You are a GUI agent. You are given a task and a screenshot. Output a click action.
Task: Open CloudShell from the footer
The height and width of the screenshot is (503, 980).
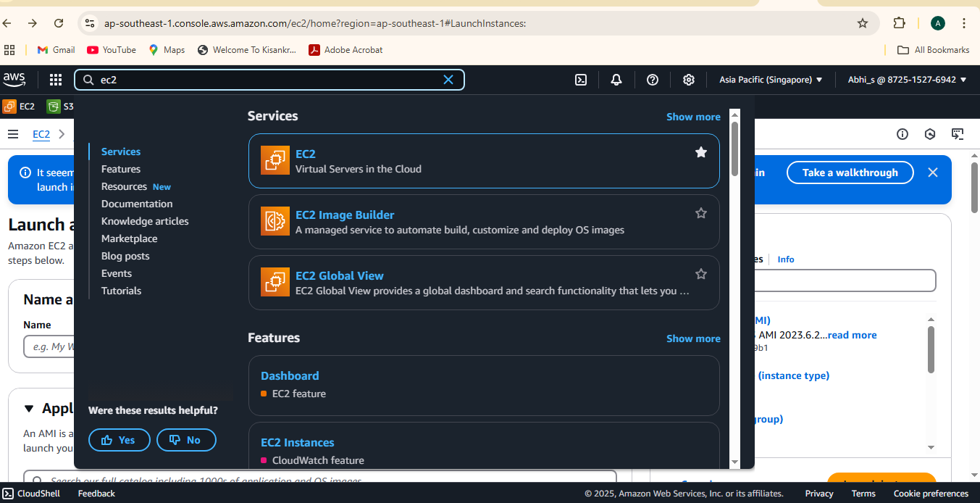point(31,494)
